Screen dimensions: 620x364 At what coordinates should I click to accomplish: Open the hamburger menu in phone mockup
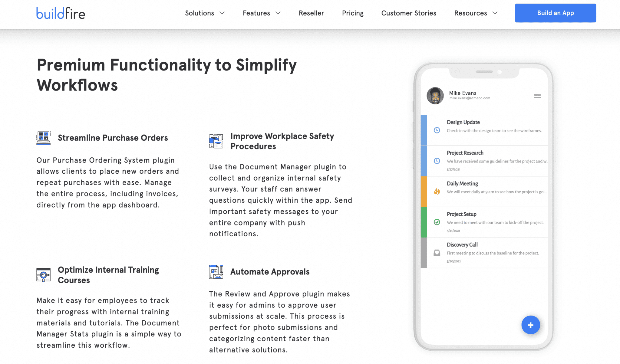point(537,96)
